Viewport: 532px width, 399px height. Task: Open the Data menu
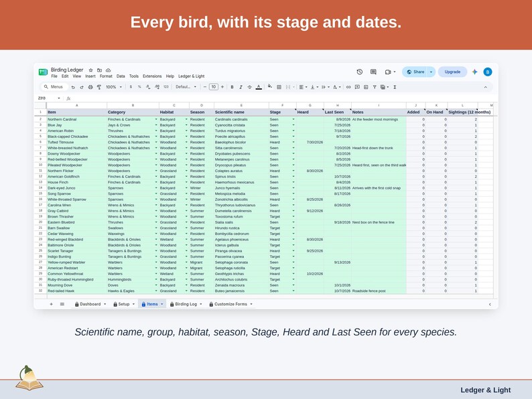tap(121, 76)
